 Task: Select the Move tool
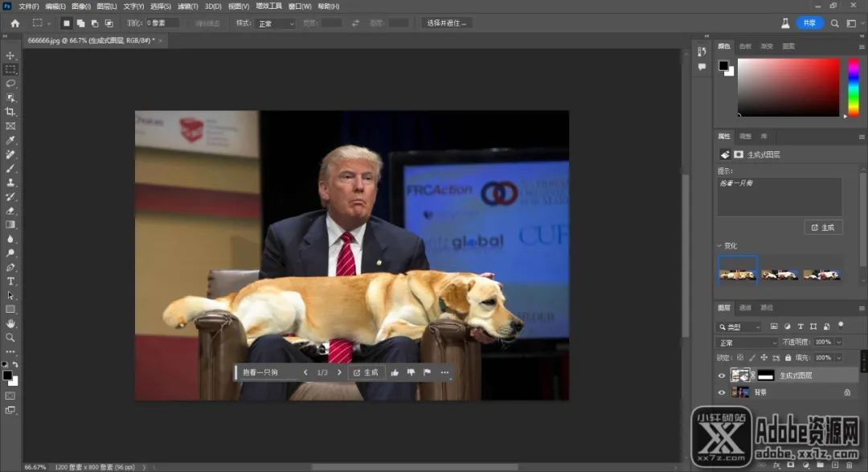tap(10, 55)
